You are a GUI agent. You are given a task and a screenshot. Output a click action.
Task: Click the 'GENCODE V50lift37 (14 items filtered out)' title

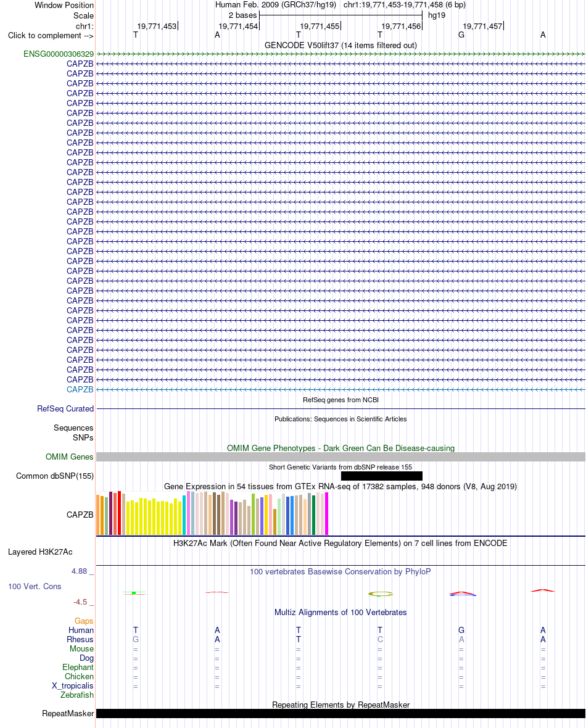coord(340,46)
